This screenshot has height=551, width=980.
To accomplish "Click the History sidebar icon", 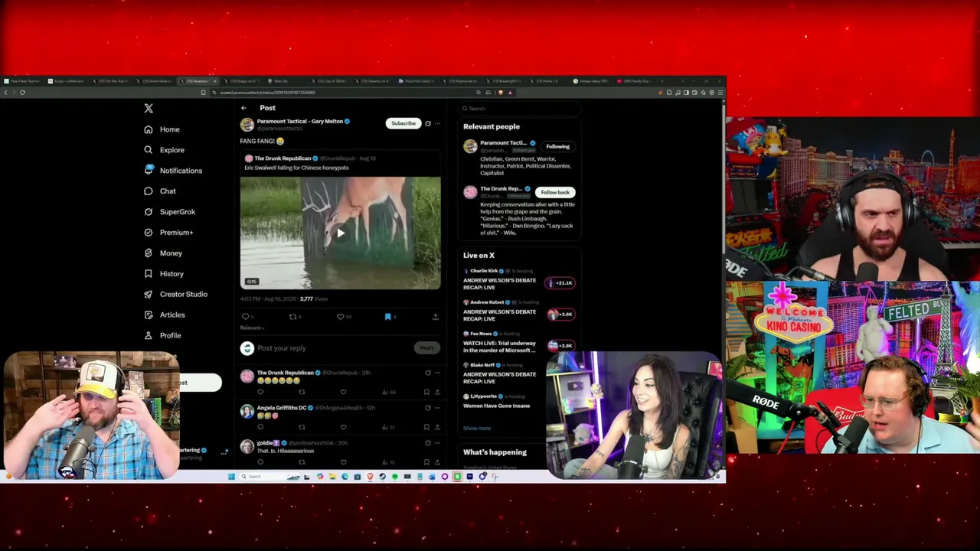I will point(149,274).
